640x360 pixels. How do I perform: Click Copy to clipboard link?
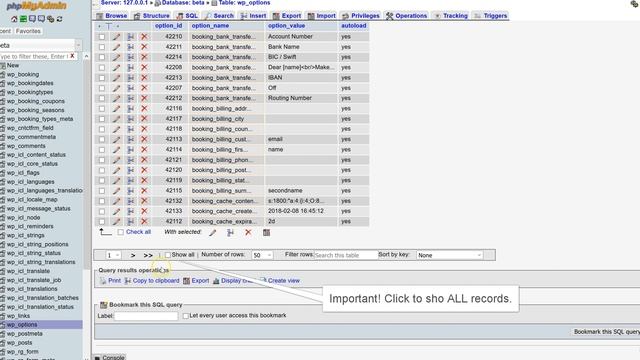pyautogui.click(x=152, y=281)
